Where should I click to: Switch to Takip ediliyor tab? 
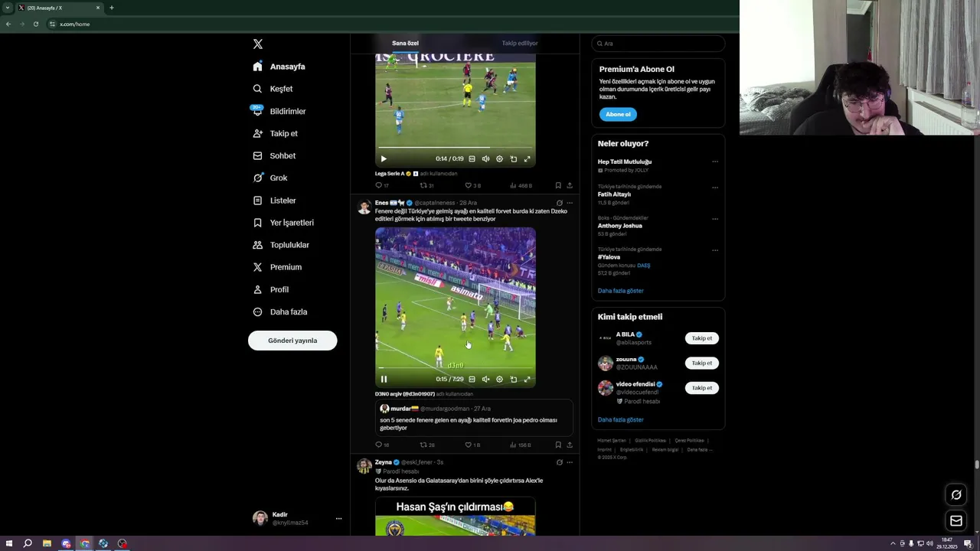520,43
